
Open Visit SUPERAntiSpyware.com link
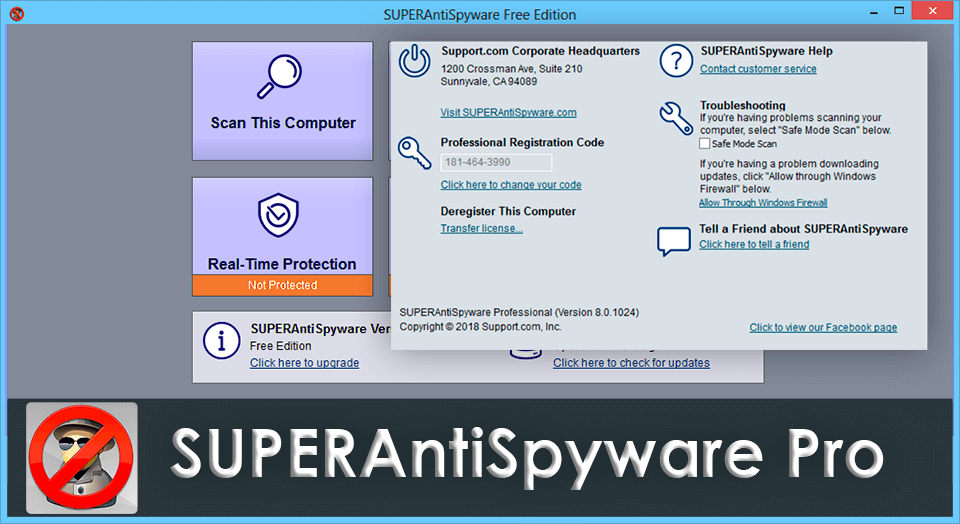click(508, 112)
